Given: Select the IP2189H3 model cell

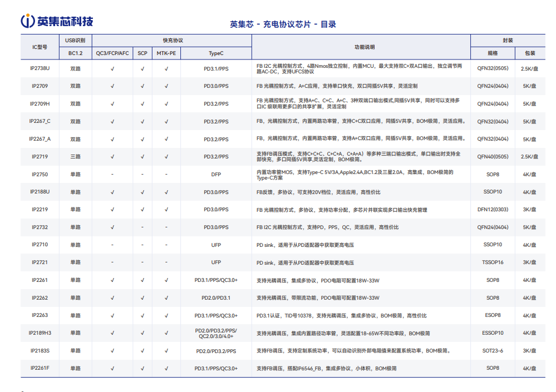Looking at the screenshot, I should (40, 333).
